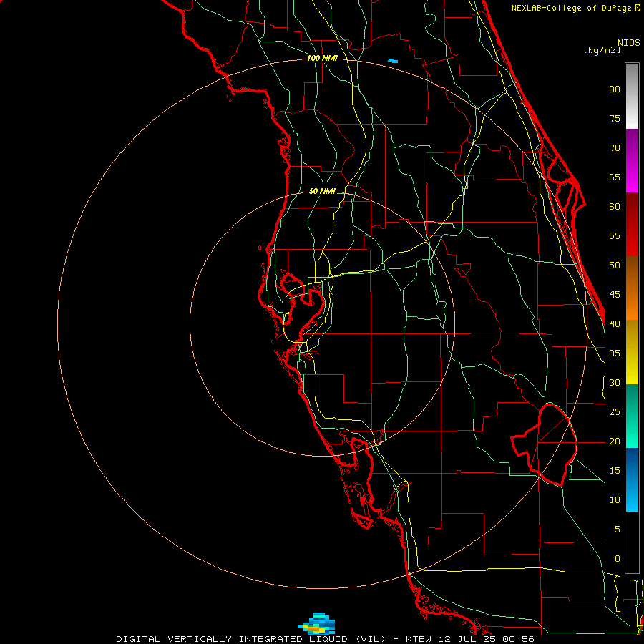Click the 10 value on the scale
This screenshot has height=644, width=644.
[615, 500]
